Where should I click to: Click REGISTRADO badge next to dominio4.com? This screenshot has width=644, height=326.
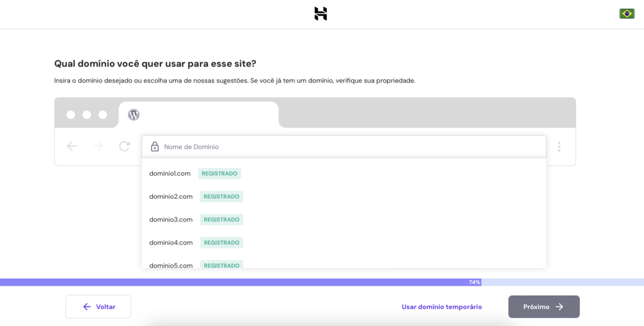click(222, 242)
